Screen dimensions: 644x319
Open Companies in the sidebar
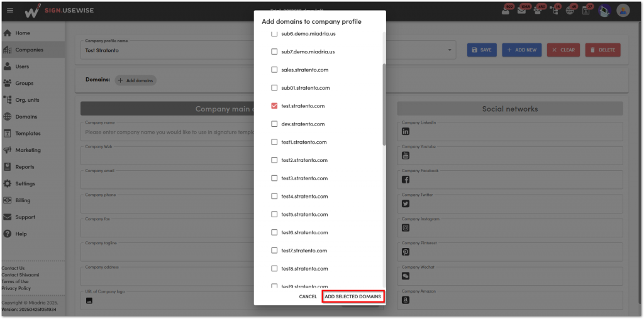pyautogui.click(x=33, y=50)
